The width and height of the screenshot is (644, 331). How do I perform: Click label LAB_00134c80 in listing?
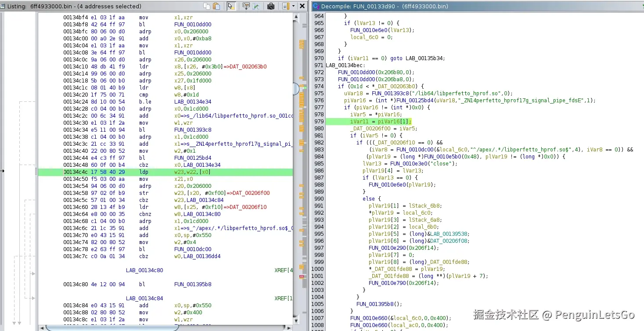pyautogui.click(x=144, y=270)
